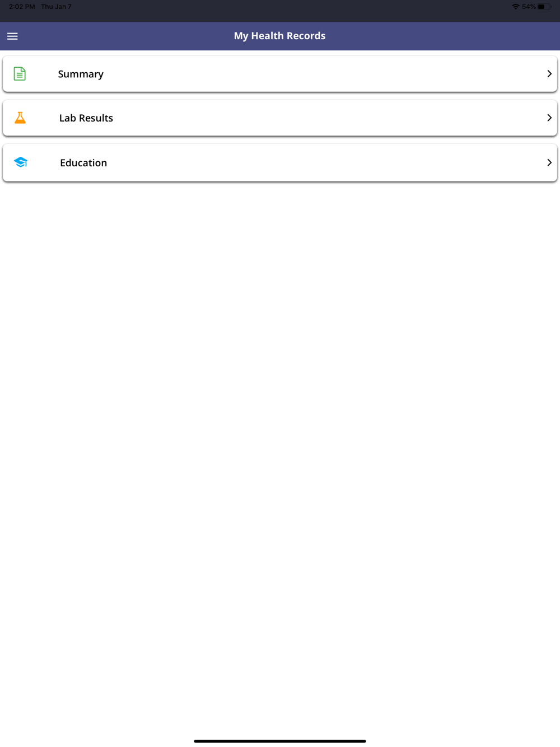The height and width of the screenshot is (747, 560).
Task: Tap the battery indicator icon
Action: pyautogui.click(x=544, y=7)
